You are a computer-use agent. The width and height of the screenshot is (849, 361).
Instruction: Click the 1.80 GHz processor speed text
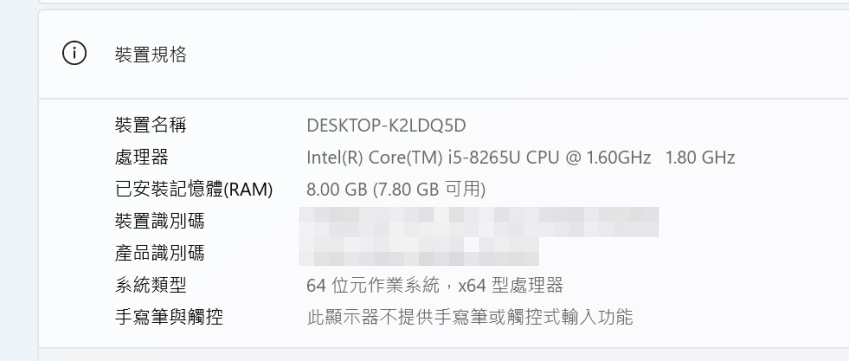pos(700,157)
